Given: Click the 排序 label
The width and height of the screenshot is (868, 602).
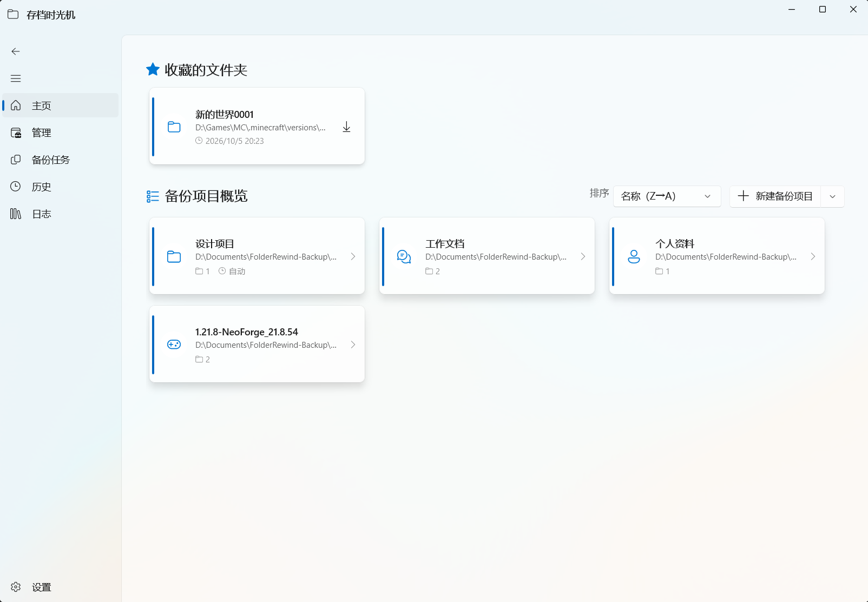Looking at the screenshot, I should point(599,193).
